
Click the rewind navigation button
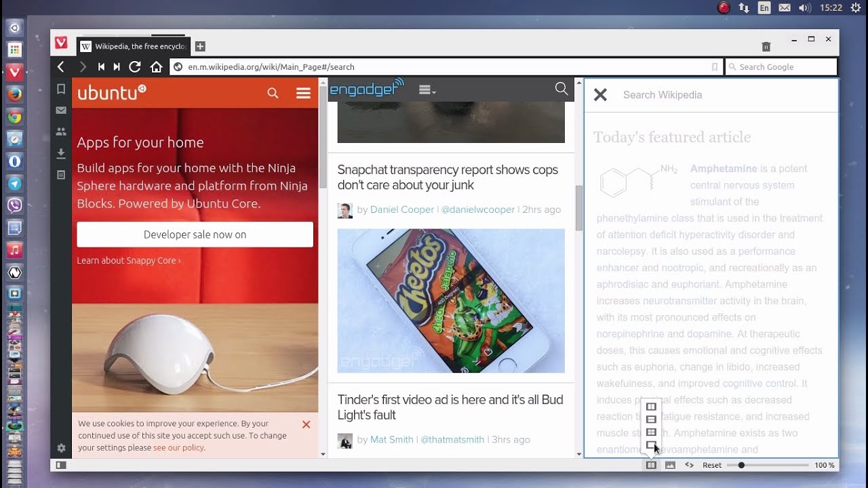click(x=101, y=66)
